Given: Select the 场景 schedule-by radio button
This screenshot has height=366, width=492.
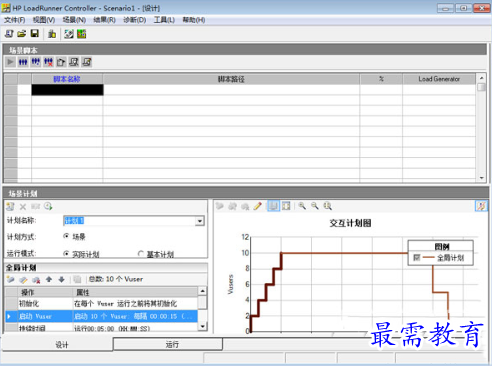Looking at the screenshot, I should pos(66,236).
